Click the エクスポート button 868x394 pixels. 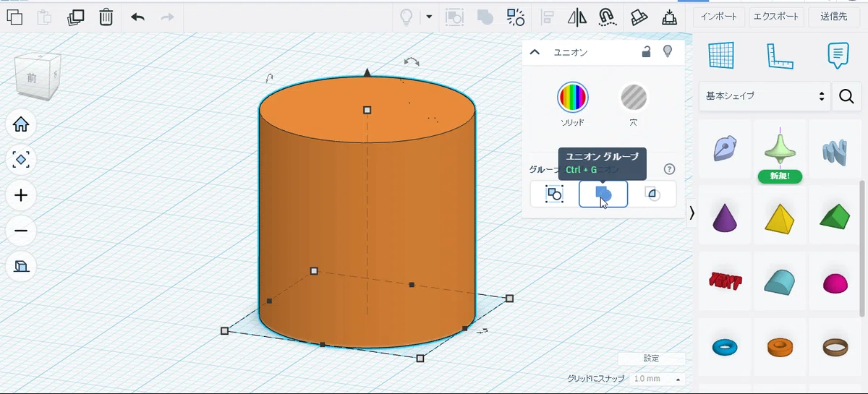click(775, 17)
